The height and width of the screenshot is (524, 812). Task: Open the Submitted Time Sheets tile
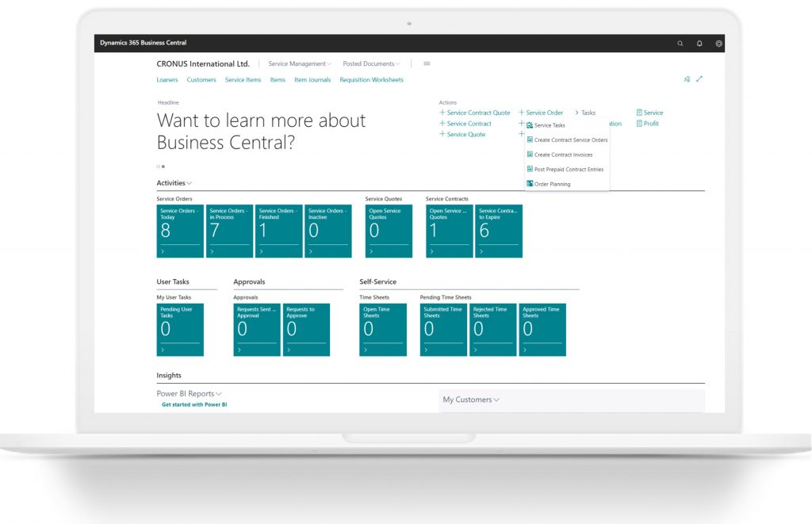pyautogui.click(x=443, y=330)
